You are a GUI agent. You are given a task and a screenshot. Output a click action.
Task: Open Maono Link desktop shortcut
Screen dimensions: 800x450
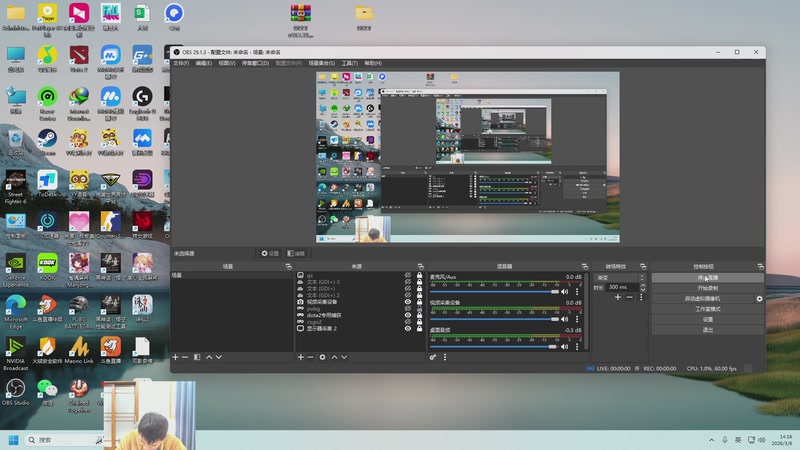pyautogui.click(x=79, y=351)
